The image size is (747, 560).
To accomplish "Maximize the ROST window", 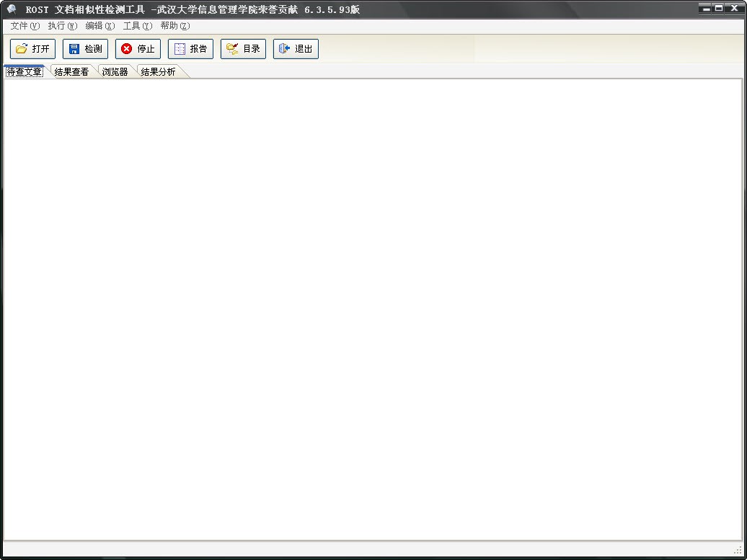I will coord(718,8).
